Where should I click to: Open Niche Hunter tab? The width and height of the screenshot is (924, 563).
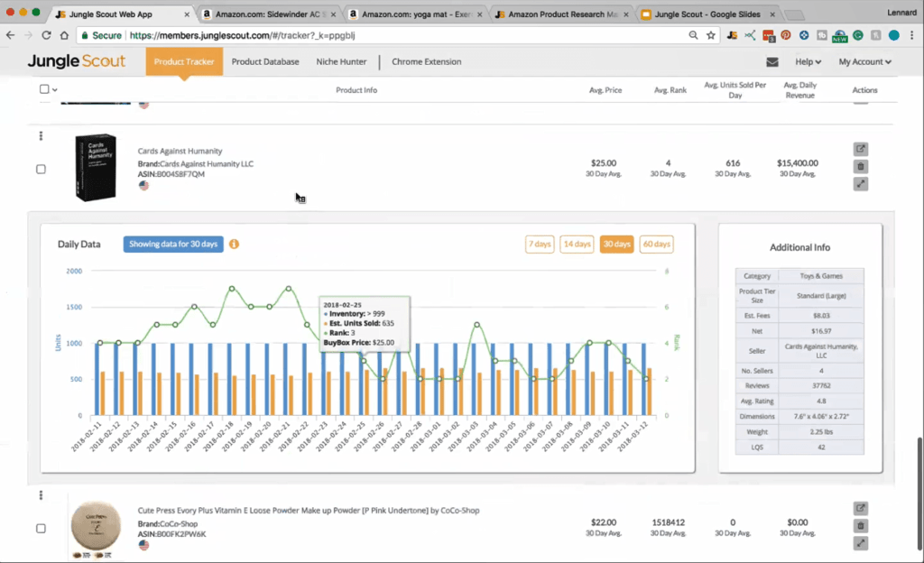[341, 61]
